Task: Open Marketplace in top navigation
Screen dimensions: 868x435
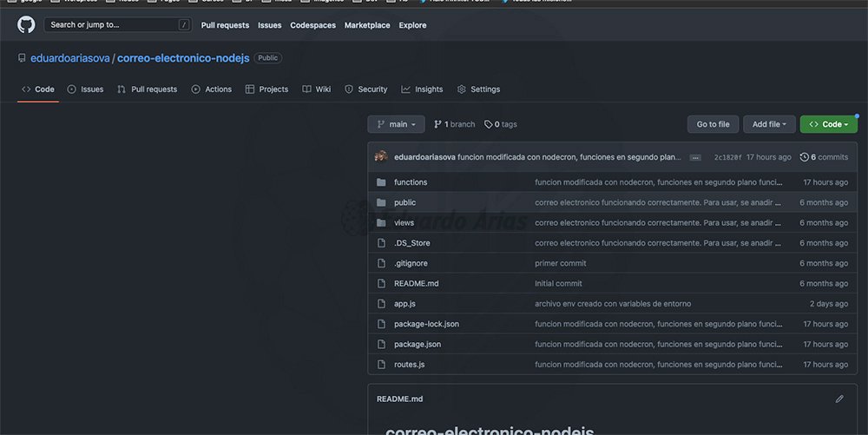Action: (367, 25)
